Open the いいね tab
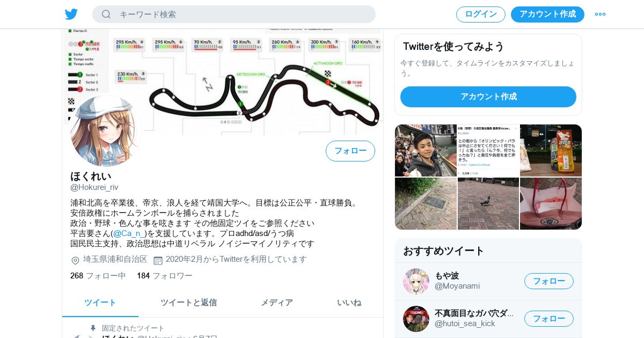The image size is (644, 338). (x=349, y=303)
